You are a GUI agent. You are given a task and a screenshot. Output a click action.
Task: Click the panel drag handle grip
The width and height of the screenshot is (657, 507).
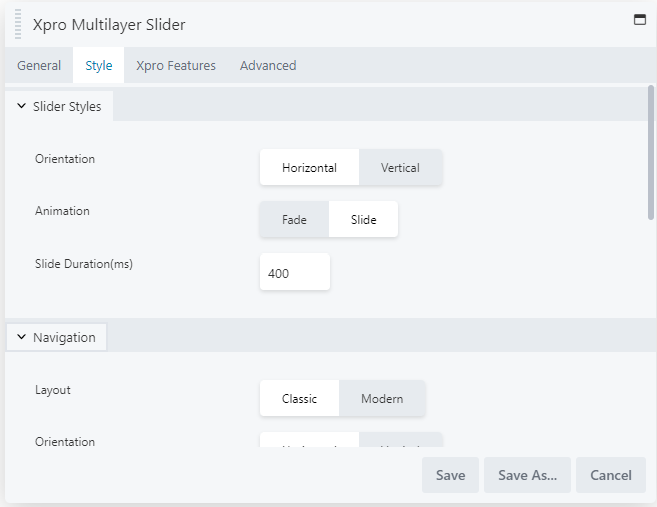(x=18, y=24)
